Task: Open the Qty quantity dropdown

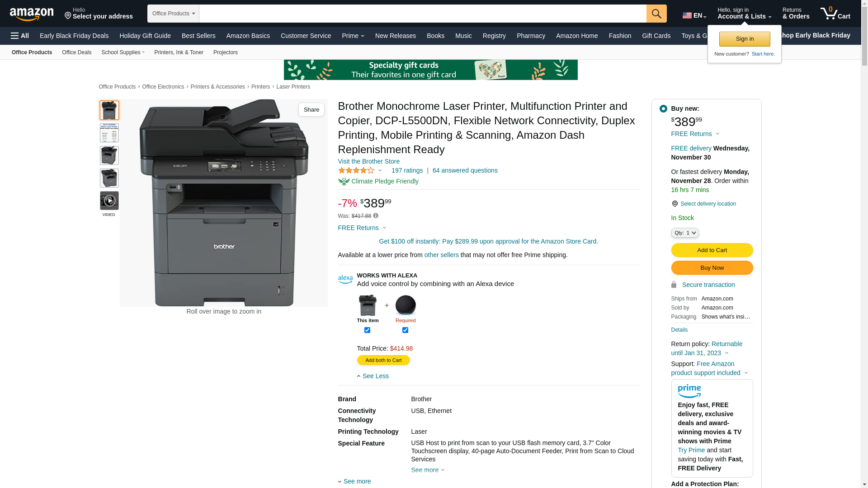Action: pos(684,233)
